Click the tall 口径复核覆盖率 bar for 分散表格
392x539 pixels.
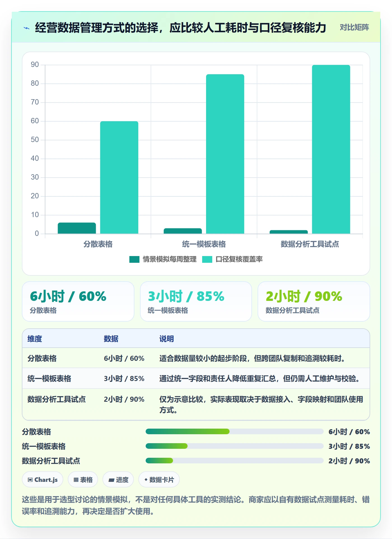coord(119,177)
